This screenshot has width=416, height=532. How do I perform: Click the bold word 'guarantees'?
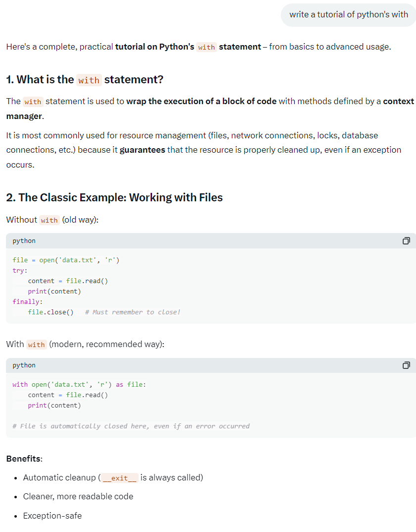coord(142,150)
